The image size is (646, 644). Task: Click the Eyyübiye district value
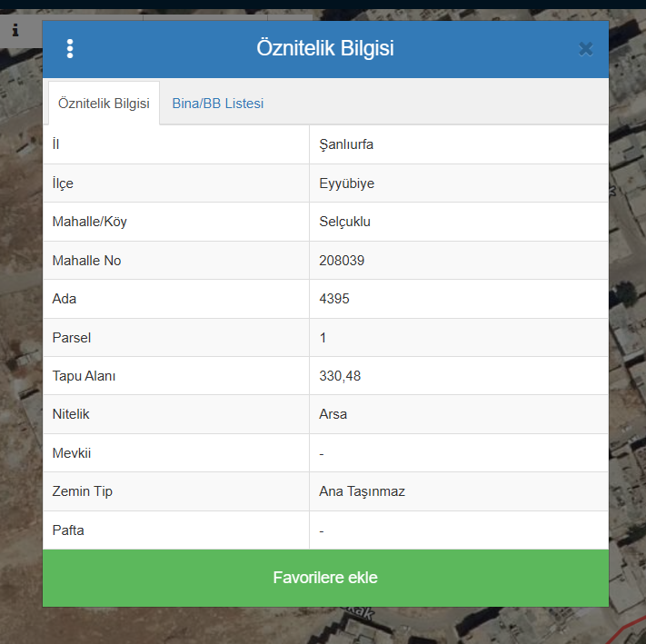click(x=346, y=183)
